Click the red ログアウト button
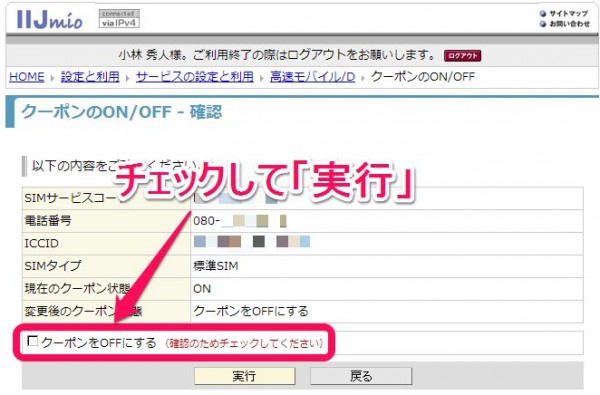600x395 pixels. (x=462, y=56)
